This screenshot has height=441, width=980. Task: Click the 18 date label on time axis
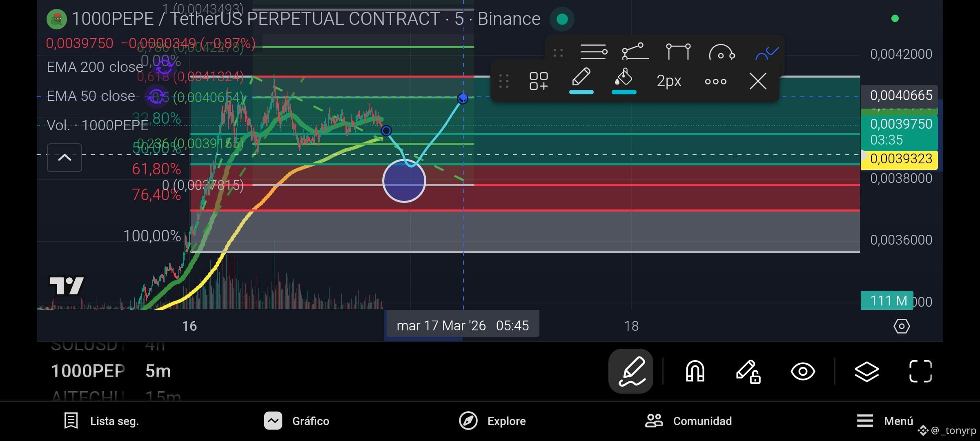point(631,326)
